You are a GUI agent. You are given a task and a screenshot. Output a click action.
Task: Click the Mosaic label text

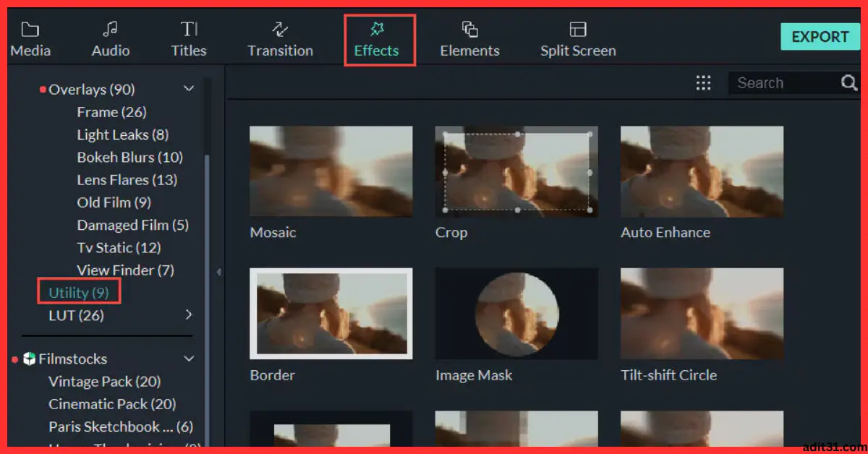click(273, 232)
